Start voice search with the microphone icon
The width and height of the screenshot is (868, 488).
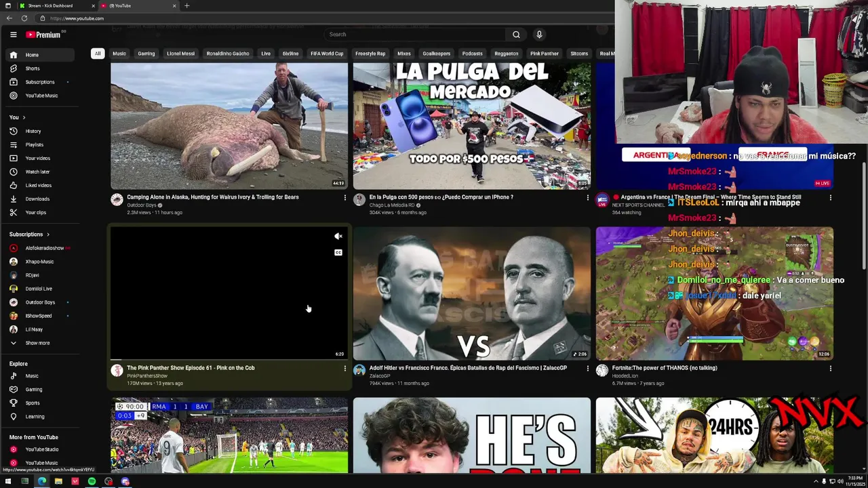click(x=539, y=35)
